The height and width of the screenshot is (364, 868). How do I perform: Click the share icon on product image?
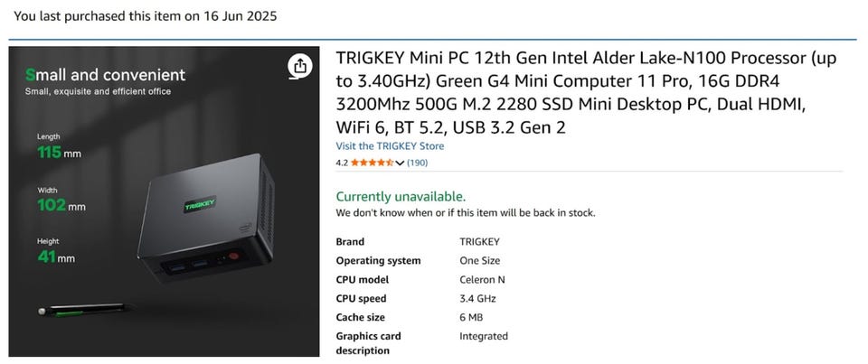click(299, 66)
